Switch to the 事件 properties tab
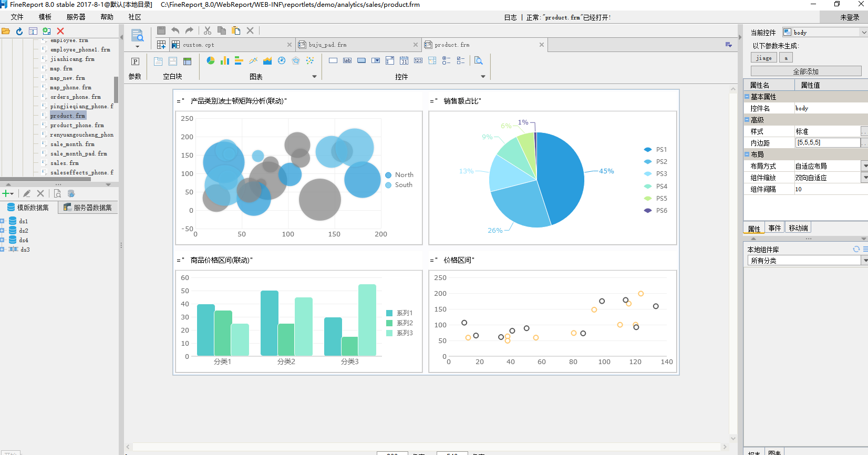This screenshot has width=868, height=455. [774, 228]
